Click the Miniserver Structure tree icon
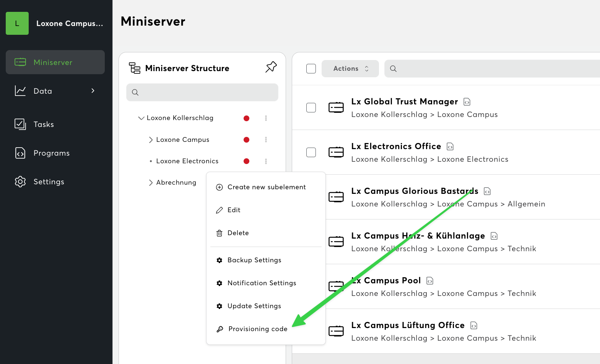 [135, 68]
